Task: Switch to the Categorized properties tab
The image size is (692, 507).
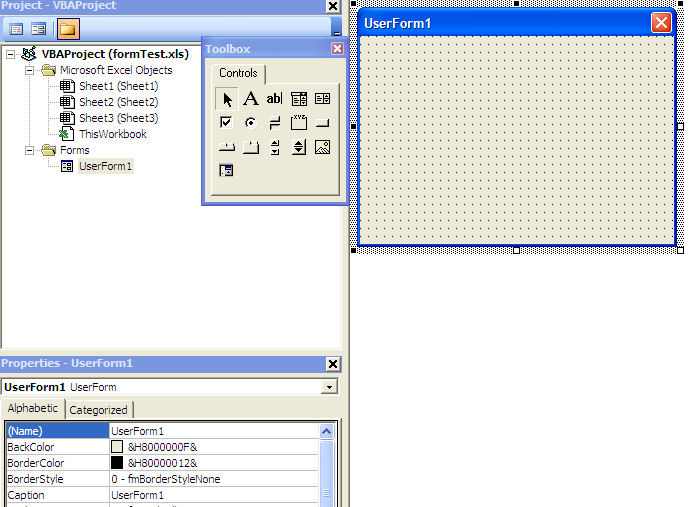Action: point(98,410)
